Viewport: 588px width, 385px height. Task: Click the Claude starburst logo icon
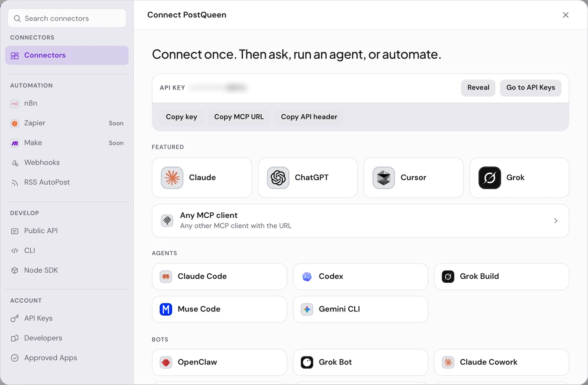pyautogui.click(x=172, y=178)
